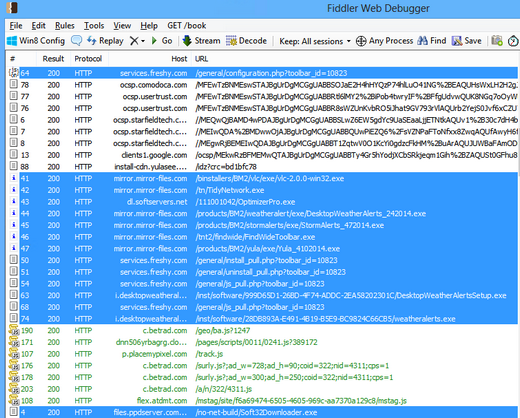Select the StormAlerts_472014.exe URL
The image size is (520, 418).
[x=290, y=225]
